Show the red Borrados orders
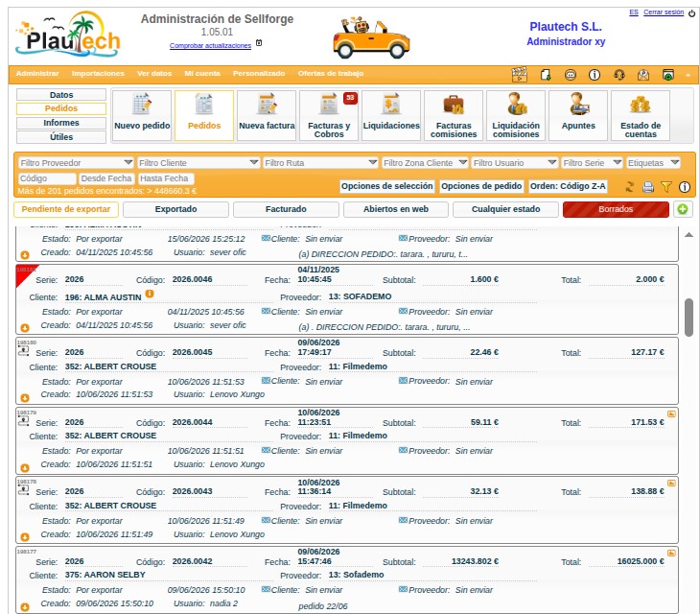The height and width of the screenshot is (614, 700). point(616,209)
